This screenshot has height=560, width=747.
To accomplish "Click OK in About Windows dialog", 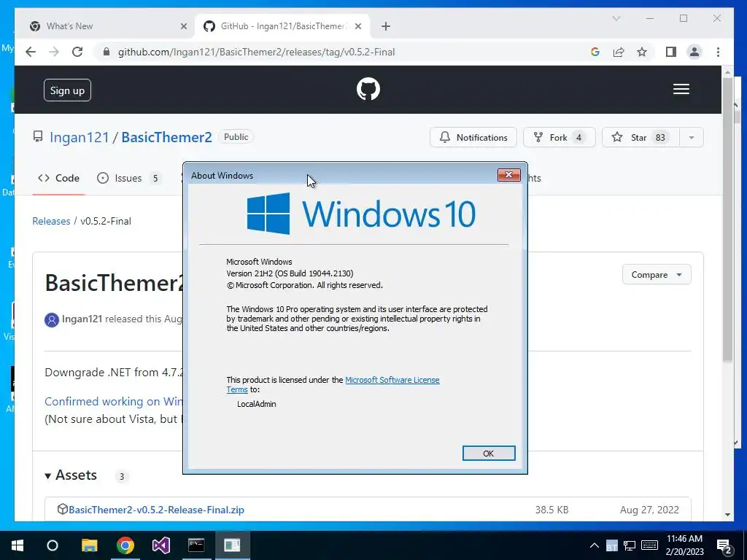I will 489,454.
